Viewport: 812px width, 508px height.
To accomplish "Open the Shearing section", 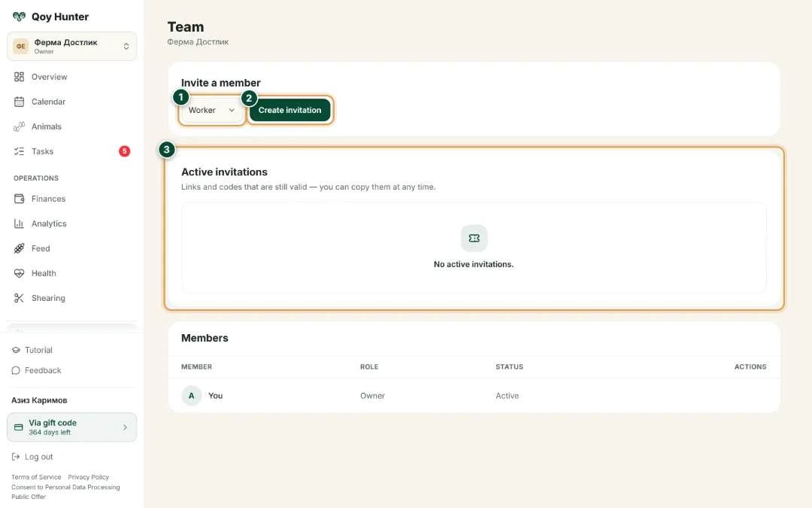I will tap(72, 298).
